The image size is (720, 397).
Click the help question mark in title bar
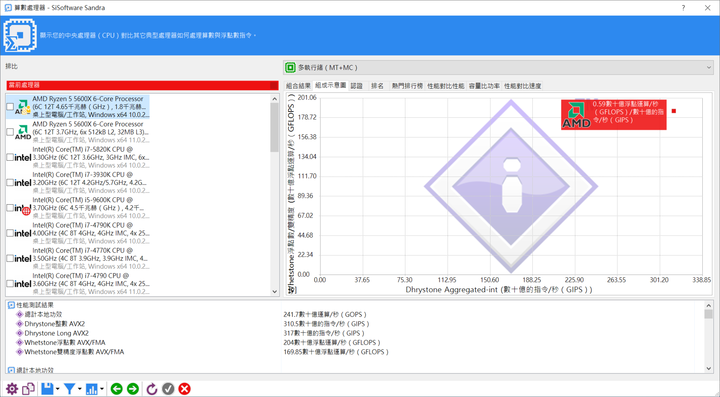683,8
